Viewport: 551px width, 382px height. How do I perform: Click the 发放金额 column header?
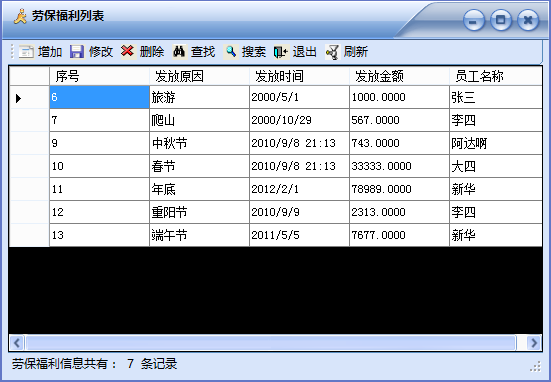(x=400, y=76)
